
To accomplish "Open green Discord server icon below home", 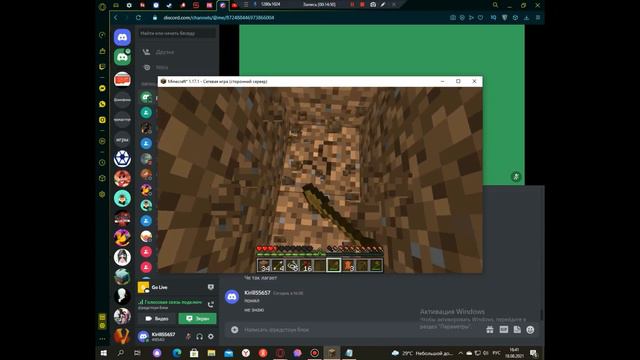I will pyautogui.click(x=122, y=57).
